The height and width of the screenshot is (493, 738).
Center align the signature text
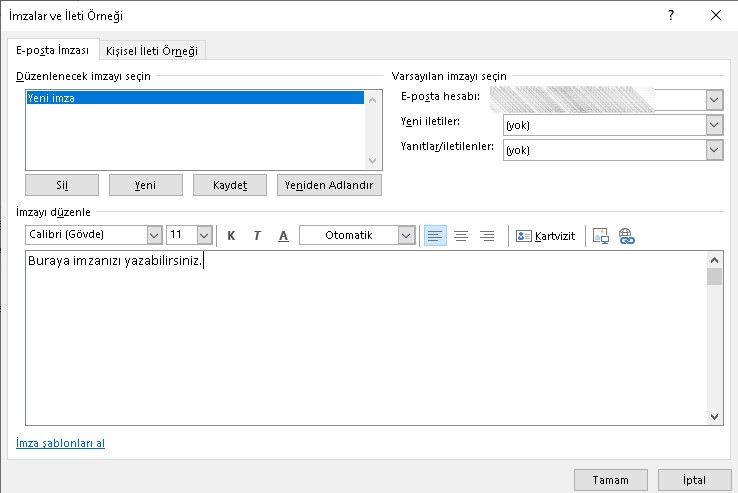pos(461,235)
